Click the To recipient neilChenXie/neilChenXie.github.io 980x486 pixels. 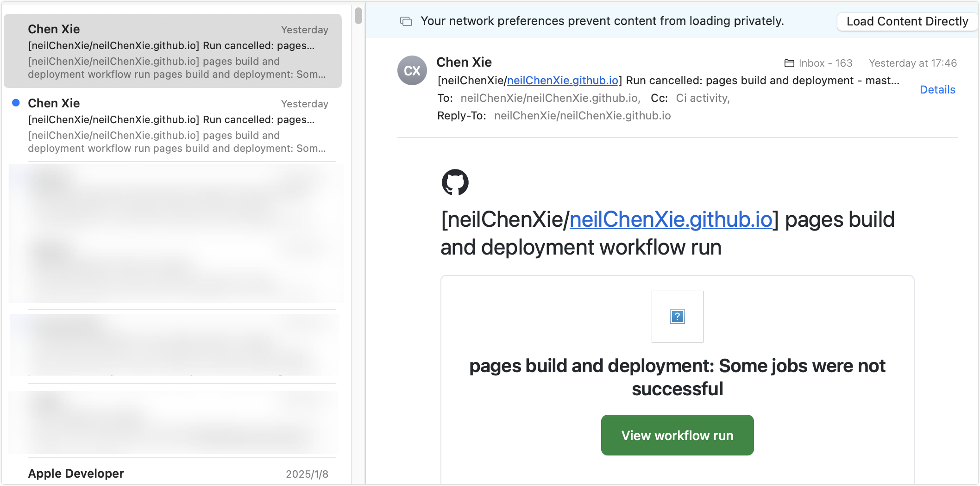click(x=550, y=98)
